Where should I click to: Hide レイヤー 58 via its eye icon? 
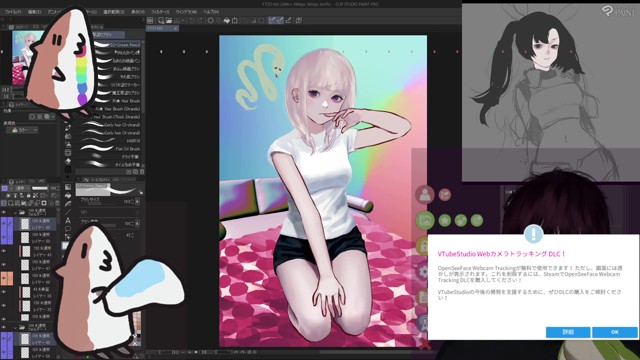4,237
